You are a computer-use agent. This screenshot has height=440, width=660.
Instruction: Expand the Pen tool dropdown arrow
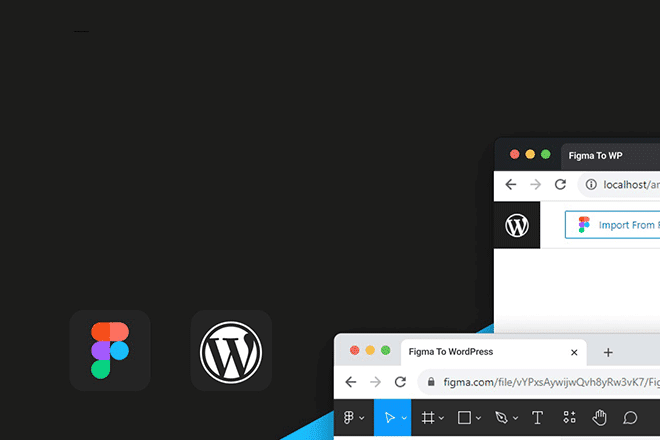516,418
